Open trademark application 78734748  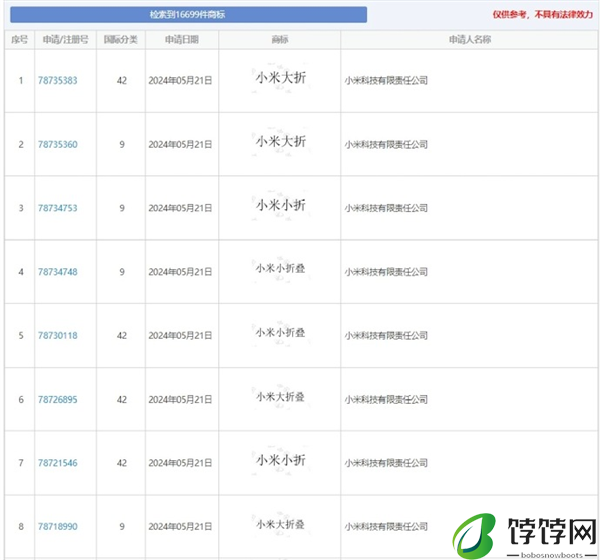click(57, 272)
